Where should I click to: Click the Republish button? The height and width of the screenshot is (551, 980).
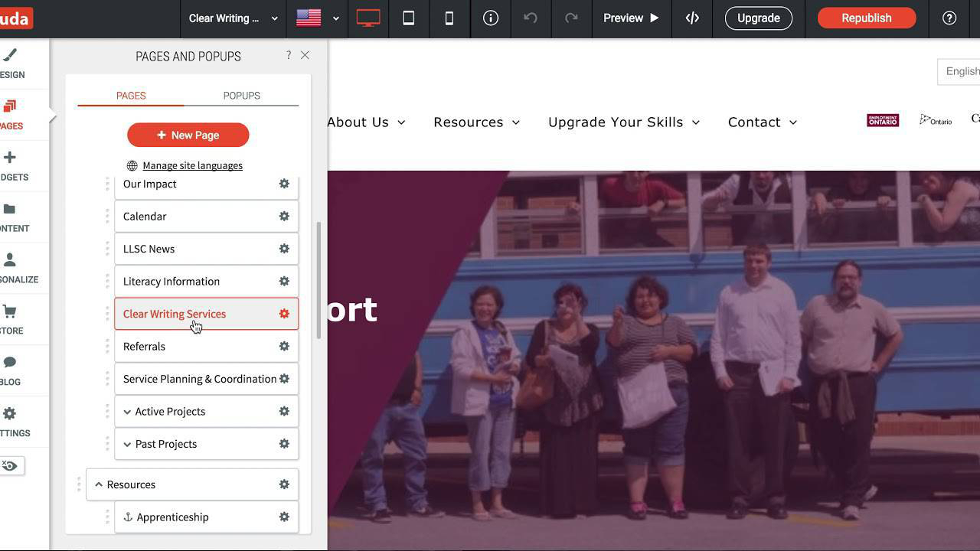click(866, 18)
